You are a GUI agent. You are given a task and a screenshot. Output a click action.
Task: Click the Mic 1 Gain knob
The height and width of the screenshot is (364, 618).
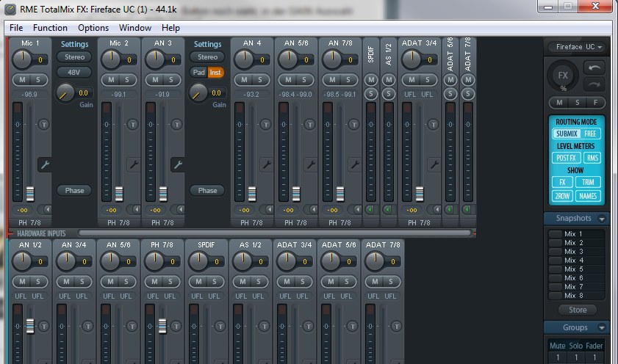pos(65,93)
